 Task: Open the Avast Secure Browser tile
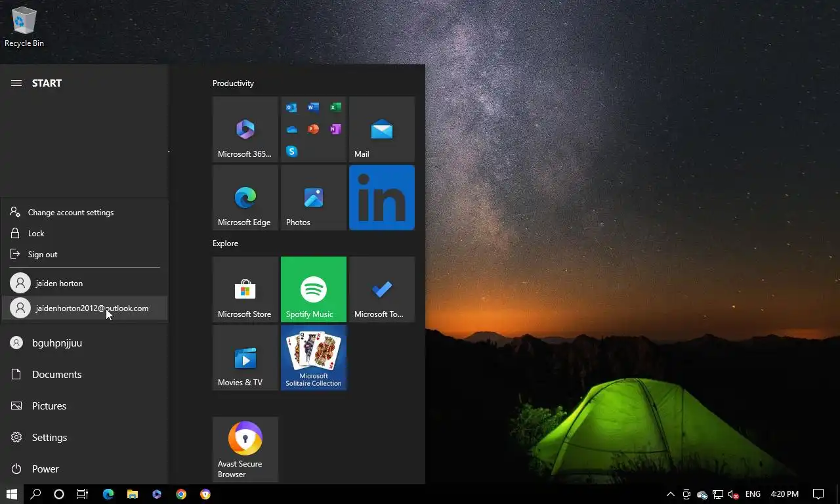point(245,450)
